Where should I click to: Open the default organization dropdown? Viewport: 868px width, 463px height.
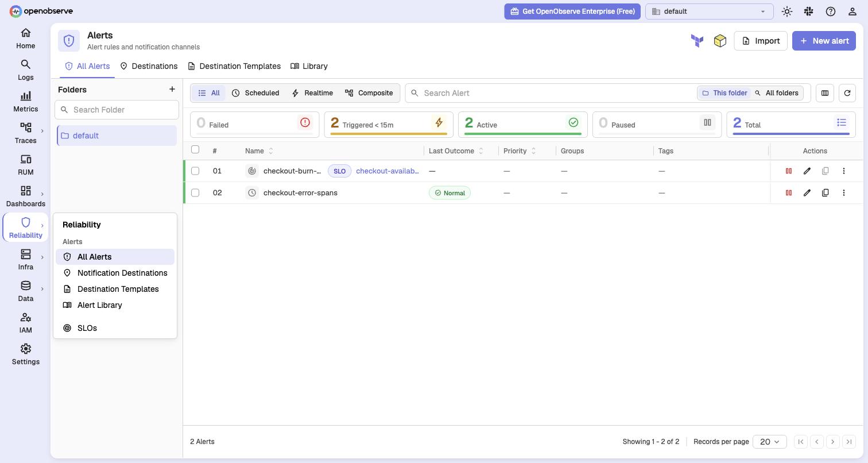tap(709, 11)
